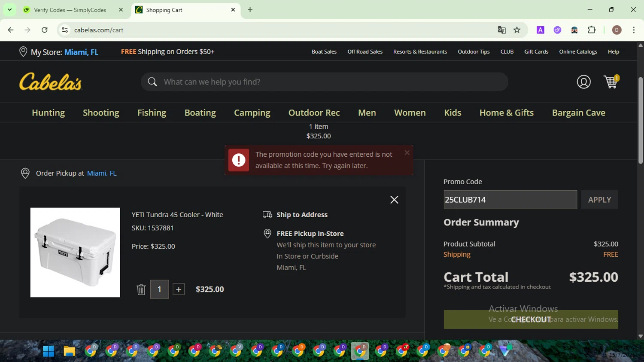The width and height of the screenshot is (644, 362).
Task: Dismiss the promotion code error alert
Action: pyautogui.click(x=407, y=152)
